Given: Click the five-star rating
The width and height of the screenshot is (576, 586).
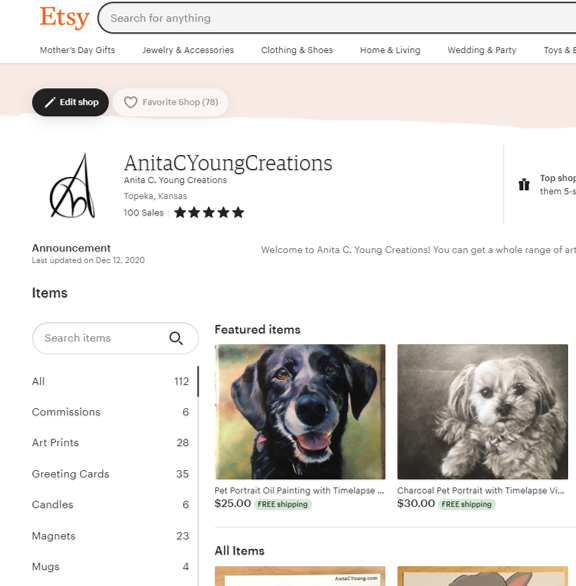Looking at the screenshot, I should click(x=209, y=213).
